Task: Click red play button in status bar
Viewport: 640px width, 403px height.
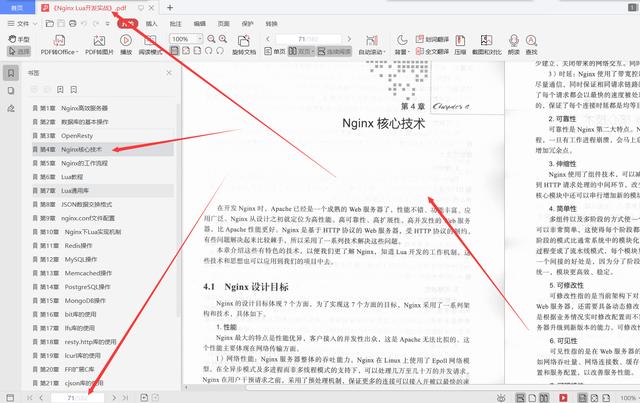Action: [x=563, y=397]
